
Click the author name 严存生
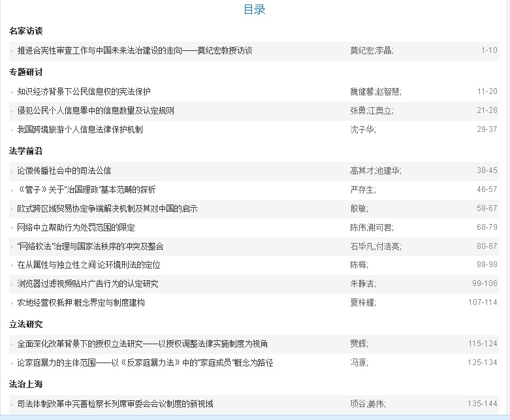(362, 189)
